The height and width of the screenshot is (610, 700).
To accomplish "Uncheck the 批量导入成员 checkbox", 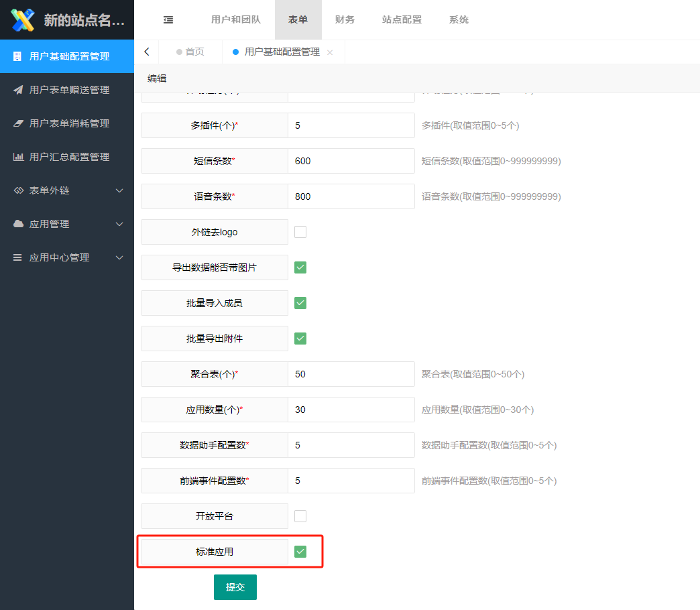I will click(x=300, y=303).
